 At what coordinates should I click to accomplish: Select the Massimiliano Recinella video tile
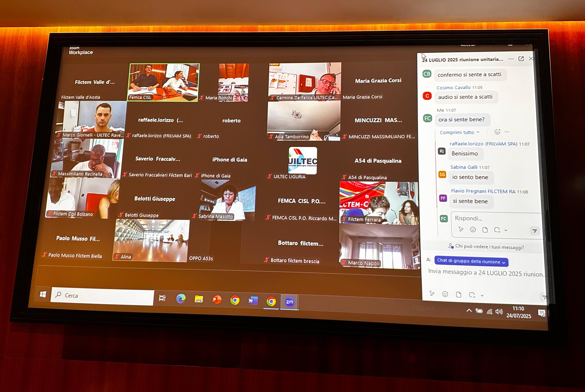point(87,158)
